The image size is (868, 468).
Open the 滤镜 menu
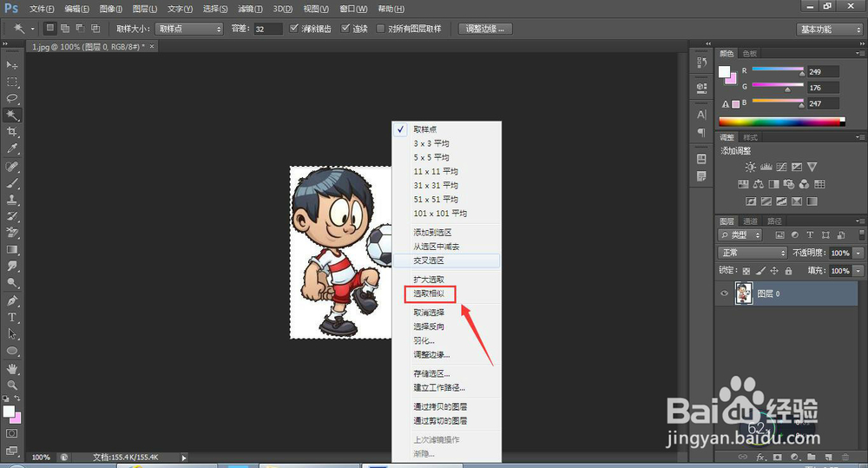coord(250,9)
